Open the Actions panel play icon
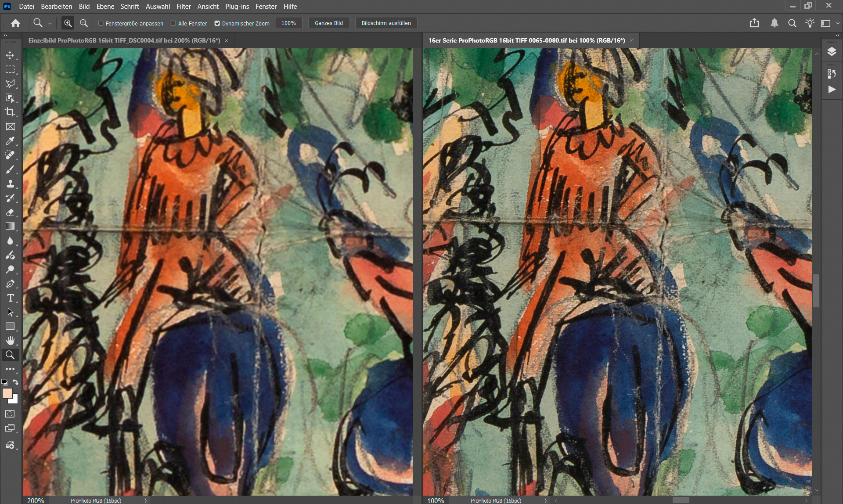 pyautogui.click(x=832, y=90)
